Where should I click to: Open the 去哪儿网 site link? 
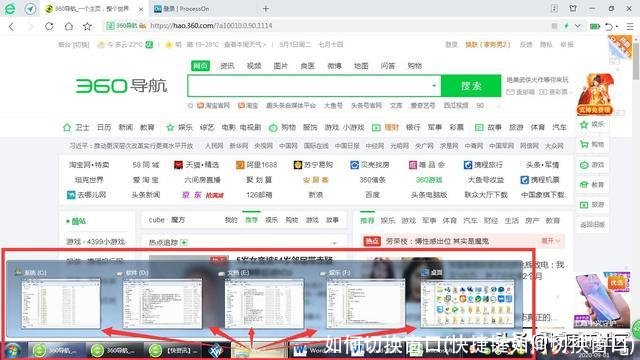(87, 195)
